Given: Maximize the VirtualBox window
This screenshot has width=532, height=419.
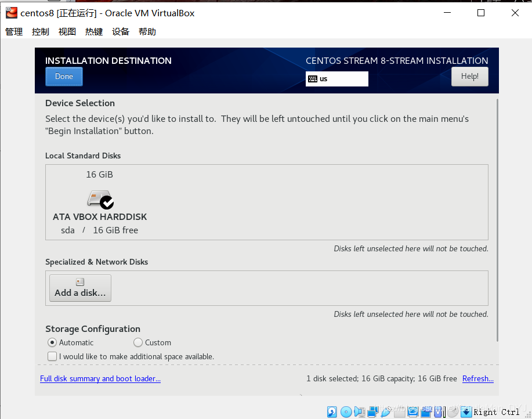Looking at the screenshot, I should 481,13.
